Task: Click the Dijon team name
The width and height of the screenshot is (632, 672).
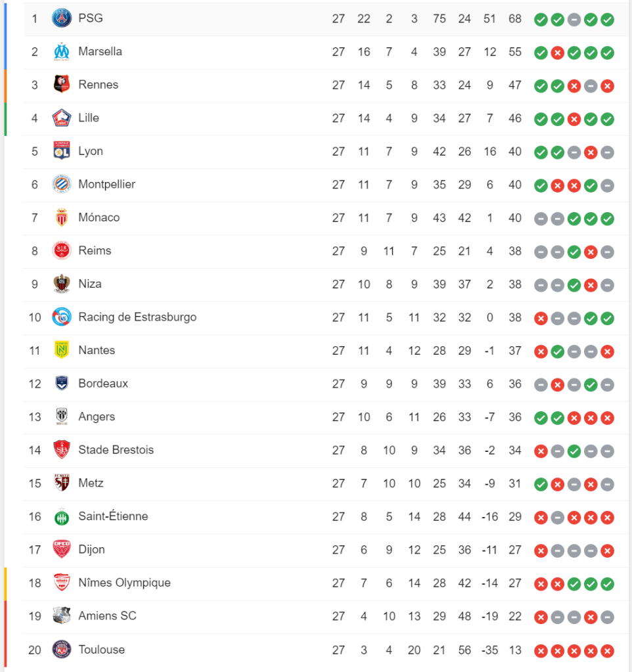Action: 91,549
